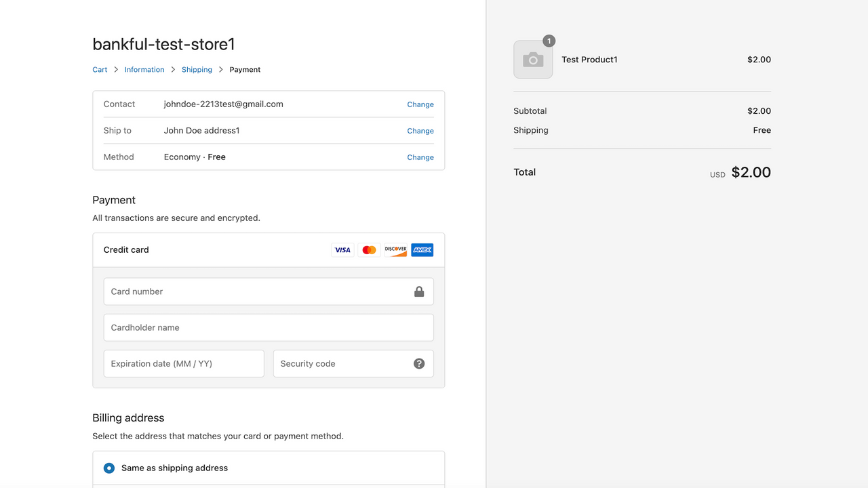Image resolution: width=868 pixels, height=488 pixels.
Task: Click the Subtotal label
Action: coord(530,111)
